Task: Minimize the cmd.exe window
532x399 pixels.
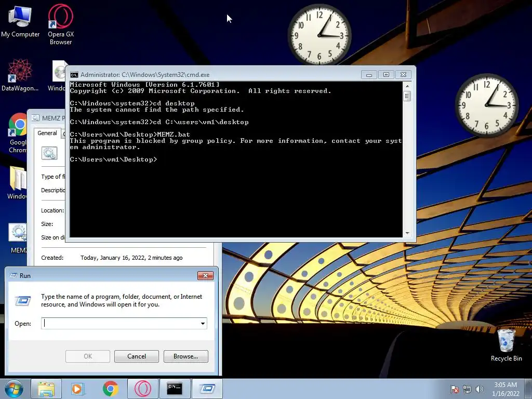Action: coord(369,75)
